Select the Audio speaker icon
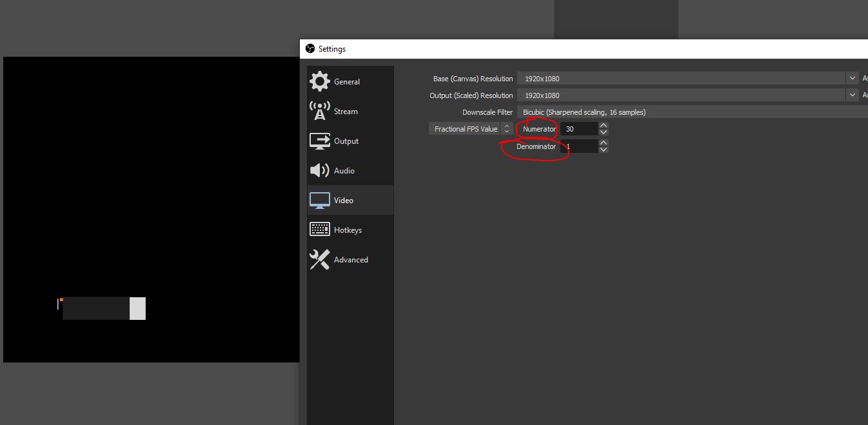The image size is (868, 425). point(319,170)
